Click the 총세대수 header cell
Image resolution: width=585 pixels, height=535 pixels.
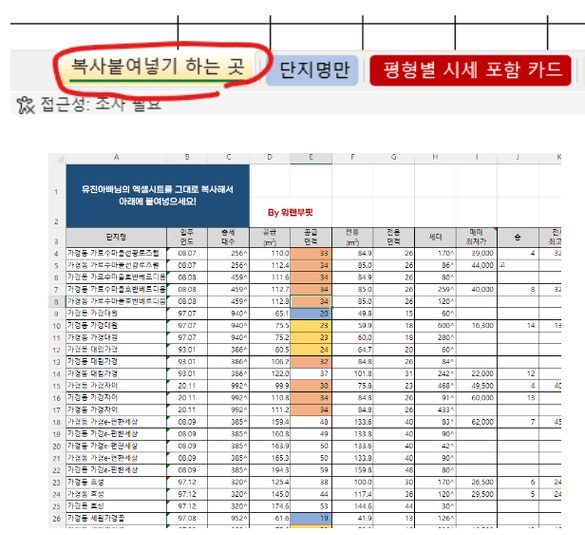[228, 237]
